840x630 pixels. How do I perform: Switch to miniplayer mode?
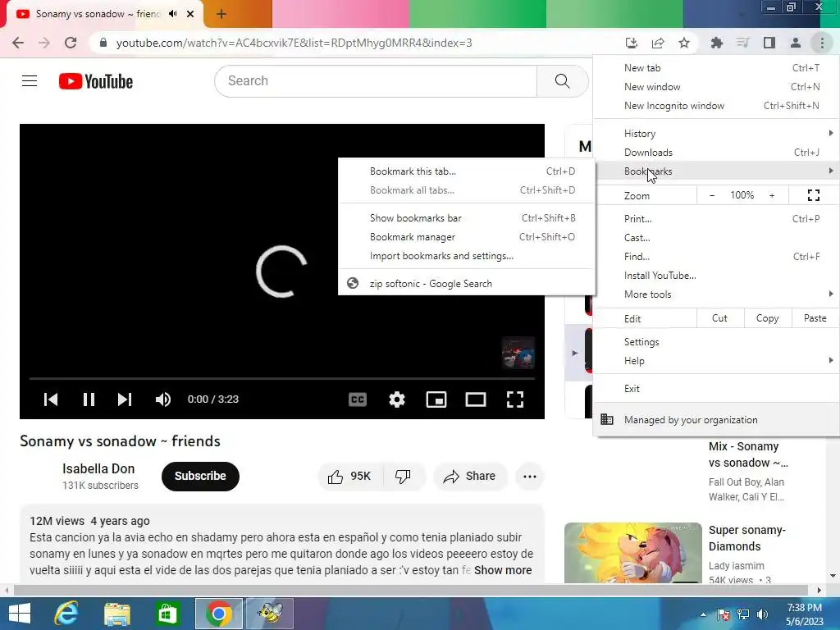click(x=436, y=399)
